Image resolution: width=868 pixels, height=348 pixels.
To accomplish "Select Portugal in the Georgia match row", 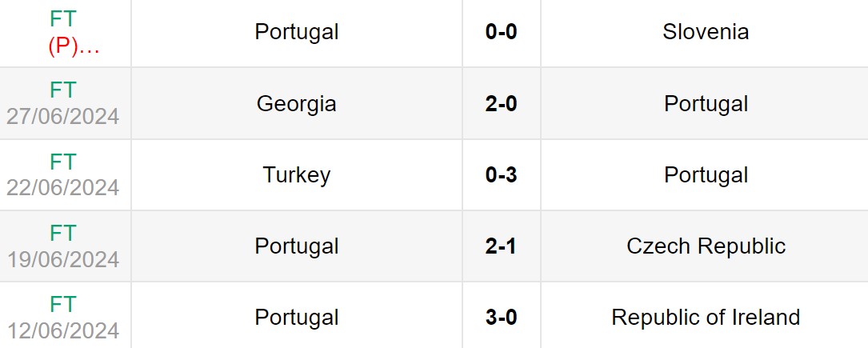I will [706, 104].
